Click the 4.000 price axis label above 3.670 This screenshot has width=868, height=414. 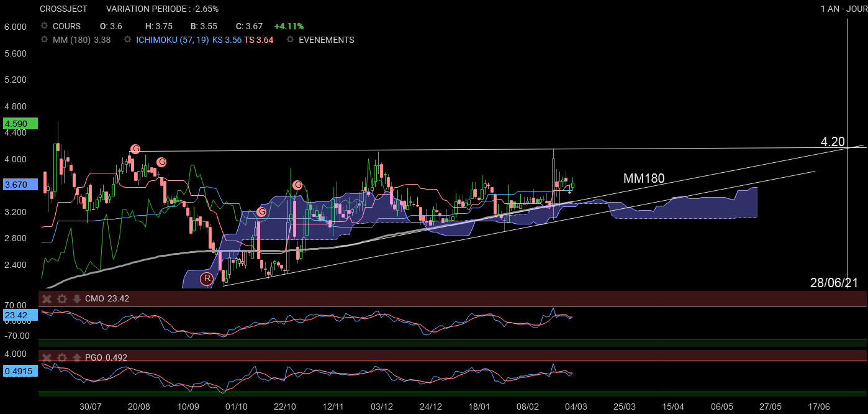[x=16, y=159]
